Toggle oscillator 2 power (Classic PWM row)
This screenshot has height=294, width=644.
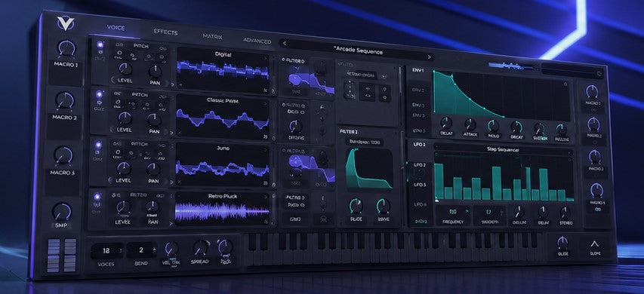pyautogui.click(x=99, y=94)
